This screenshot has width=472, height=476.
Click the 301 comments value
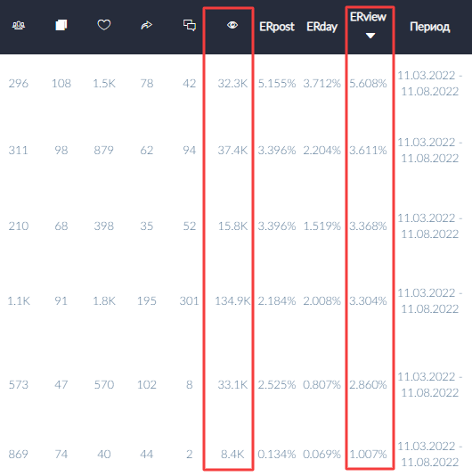pyautogui.click(x=189, y=300)
